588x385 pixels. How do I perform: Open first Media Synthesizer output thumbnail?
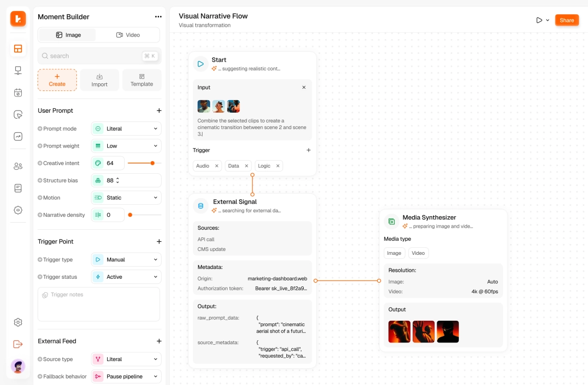[x=400, y=332]
